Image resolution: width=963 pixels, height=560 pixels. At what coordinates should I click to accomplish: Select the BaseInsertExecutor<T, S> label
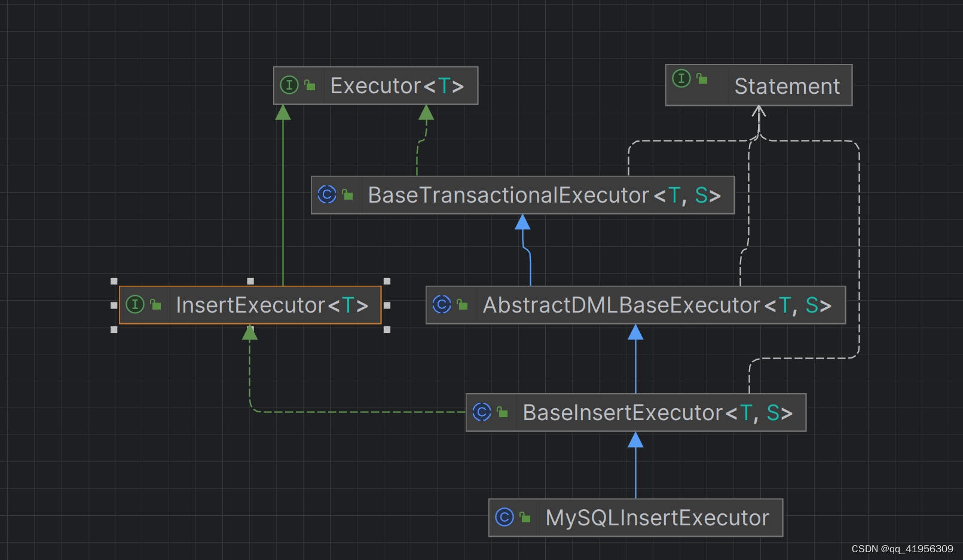(x=658, y=413)
